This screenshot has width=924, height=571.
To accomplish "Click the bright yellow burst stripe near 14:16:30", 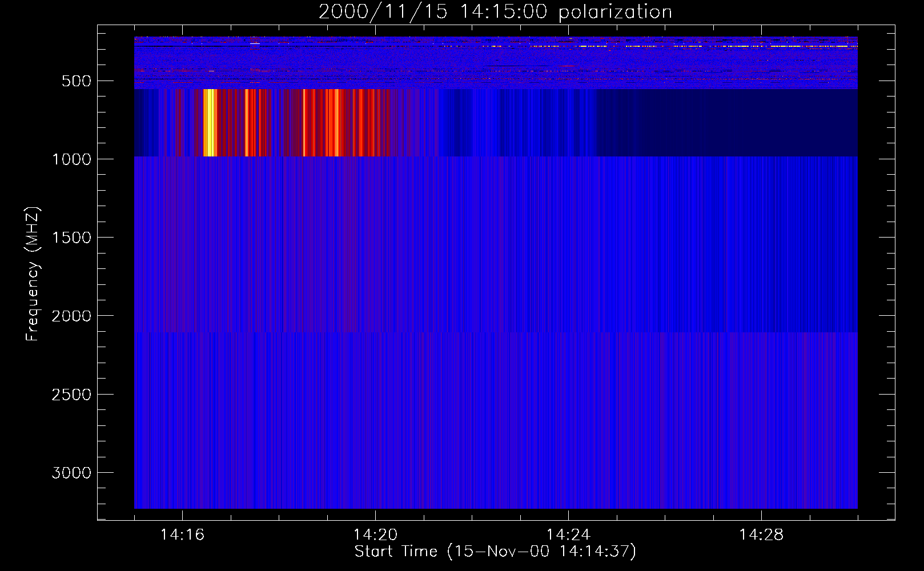I will (210, 123).
